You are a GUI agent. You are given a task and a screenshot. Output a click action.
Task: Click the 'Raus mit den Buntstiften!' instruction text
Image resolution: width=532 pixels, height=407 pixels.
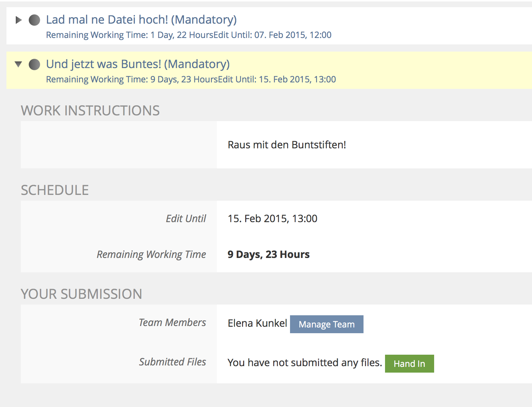286,145
